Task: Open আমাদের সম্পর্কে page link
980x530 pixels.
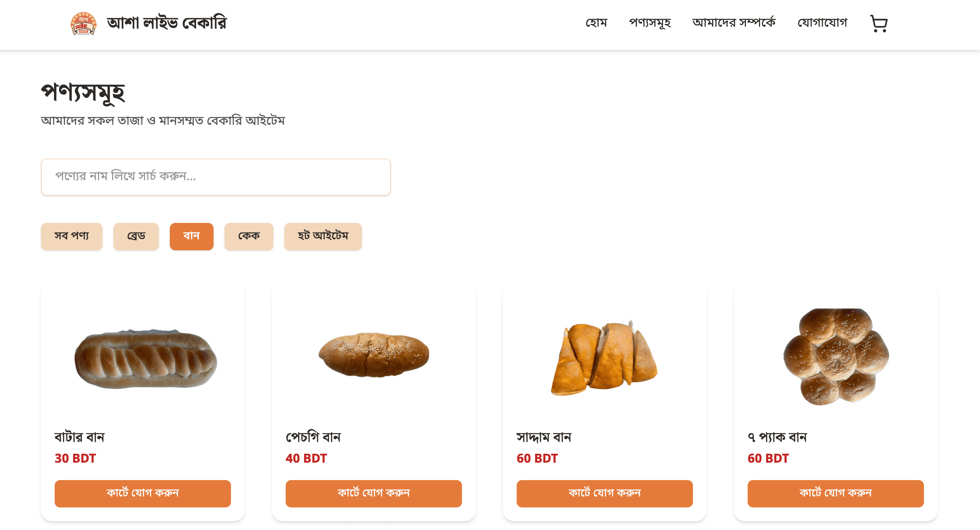Action: 734,23
